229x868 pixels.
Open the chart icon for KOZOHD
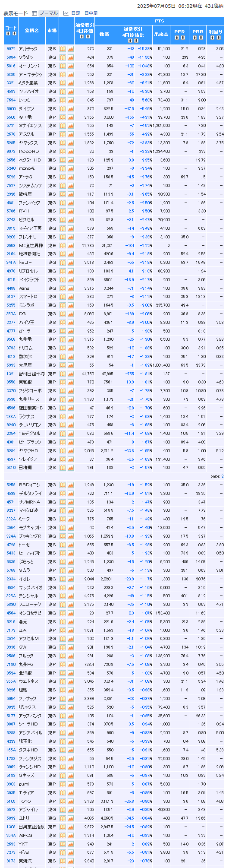tap(71, 151)
